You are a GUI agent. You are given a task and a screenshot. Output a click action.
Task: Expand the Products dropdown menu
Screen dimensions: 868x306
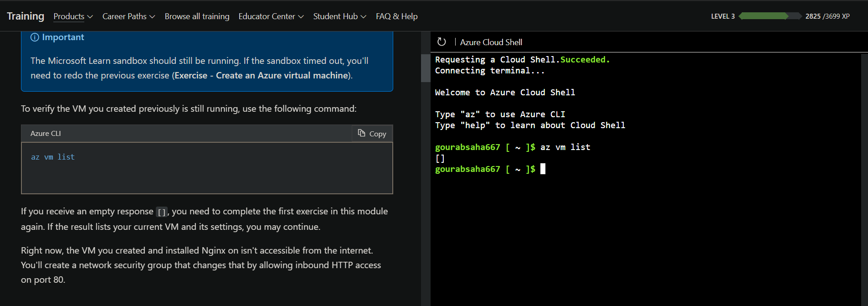pos(73,16)
